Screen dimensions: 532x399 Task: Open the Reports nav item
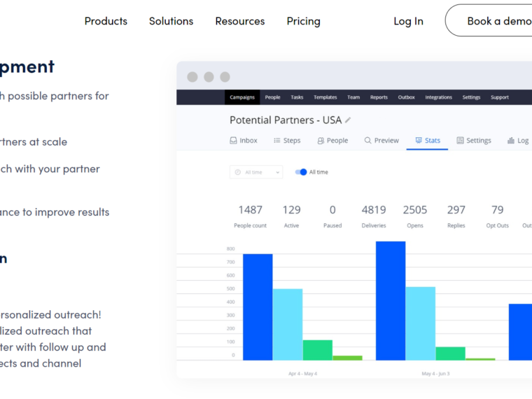[x=379, y=97]
